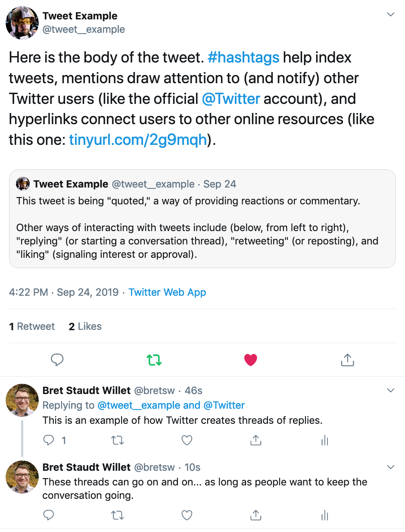The image size is (405, 532).
Task: Unlike the main tweet via red heart
Action: (x=250, y=360)
